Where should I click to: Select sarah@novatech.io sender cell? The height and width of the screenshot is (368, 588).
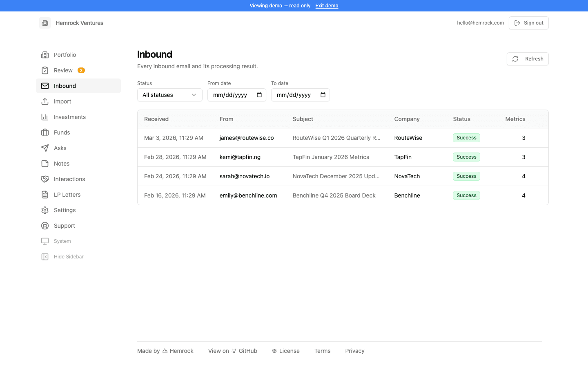click(x=245, y=176)
